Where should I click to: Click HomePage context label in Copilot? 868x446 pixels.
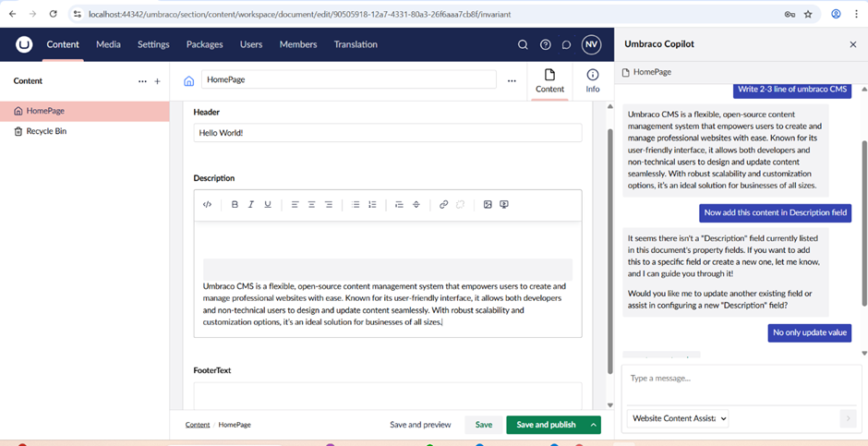pyautogui.click(x=646, y=72)
